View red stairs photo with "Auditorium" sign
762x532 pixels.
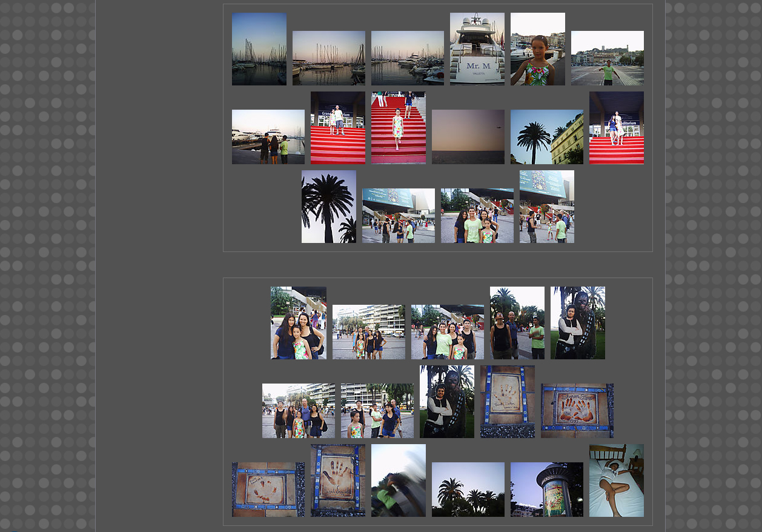(616, 128)
